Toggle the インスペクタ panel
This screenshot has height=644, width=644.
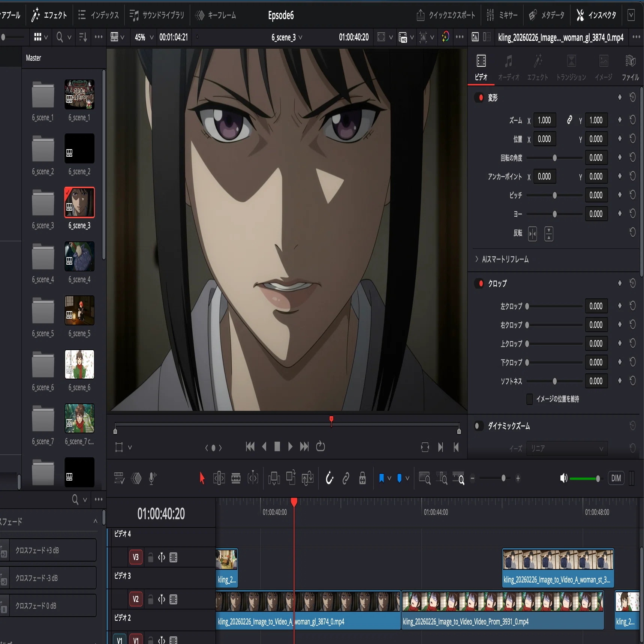pos(596,15)
